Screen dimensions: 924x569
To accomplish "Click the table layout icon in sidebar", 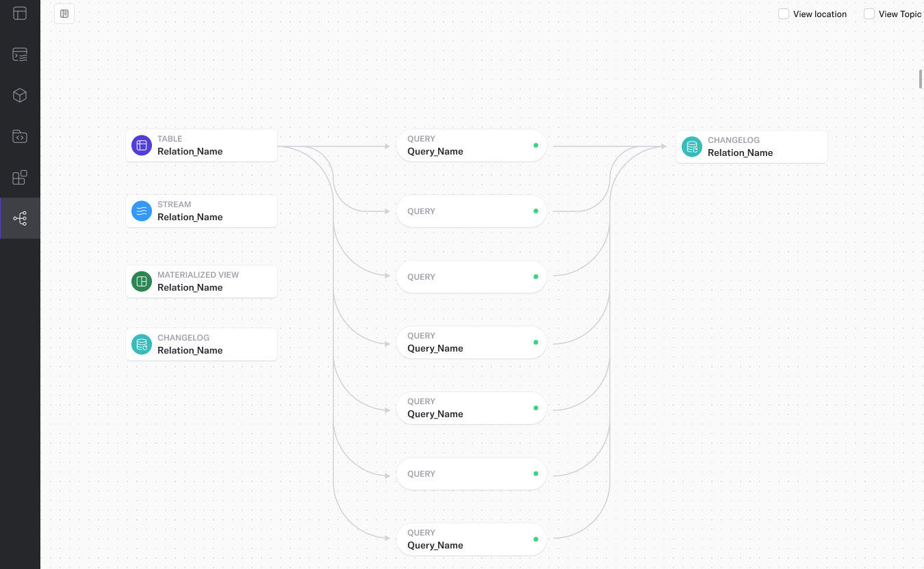I will (x=20, y=13).
